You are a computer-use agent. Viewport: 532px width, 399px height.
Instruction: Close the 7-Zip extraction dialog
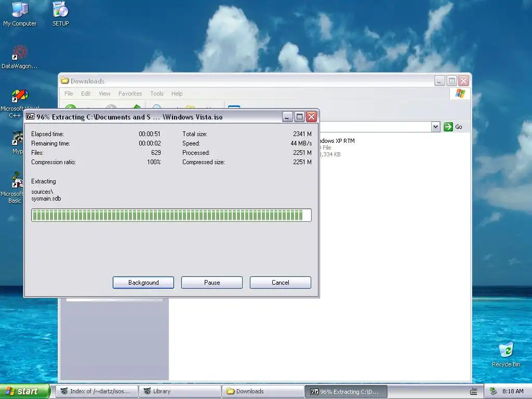[312, 117]
